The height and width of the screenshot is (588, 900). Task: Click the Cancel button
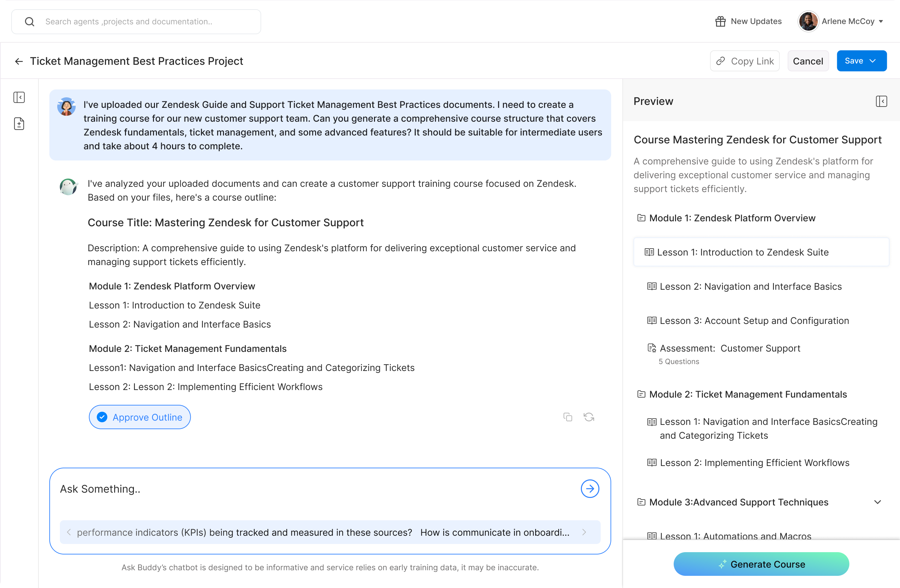point(808,61)
